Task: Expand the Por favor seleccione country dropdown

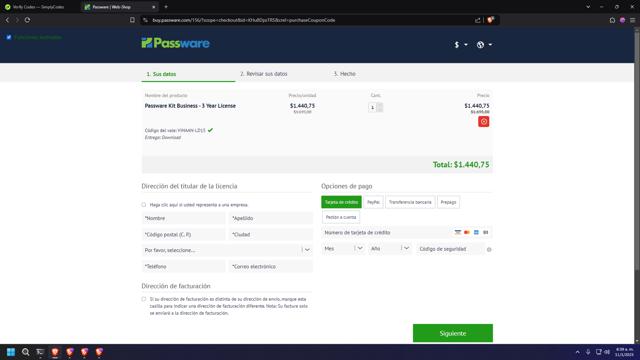Action: point(227,250)
